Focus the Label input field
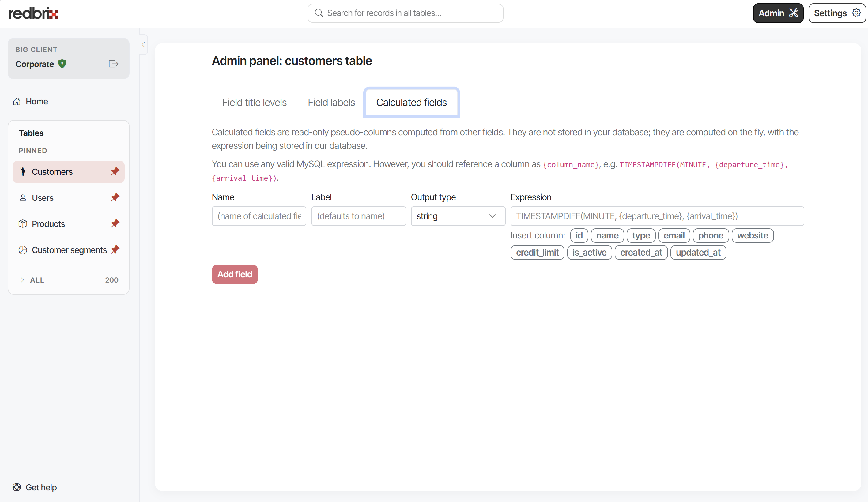The width and height of the screenshot is (868, 502). tap(358, 216)
